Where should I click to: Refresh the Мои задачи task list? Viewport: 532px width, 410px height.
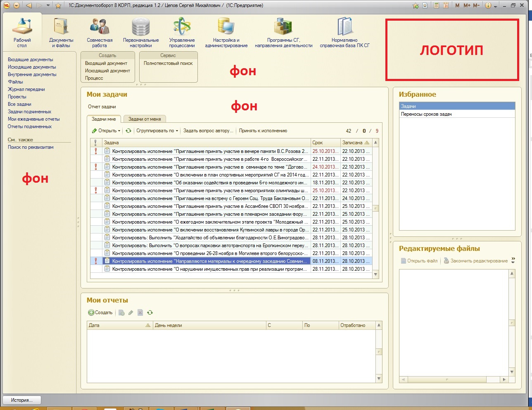click(128, 131)
